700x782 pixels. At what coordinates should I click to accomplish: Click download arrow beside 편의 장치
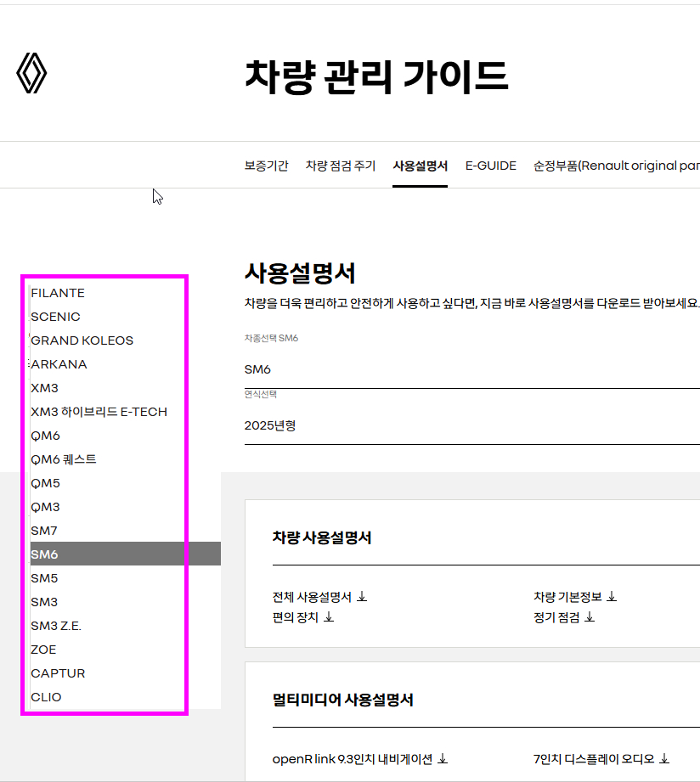329,617
